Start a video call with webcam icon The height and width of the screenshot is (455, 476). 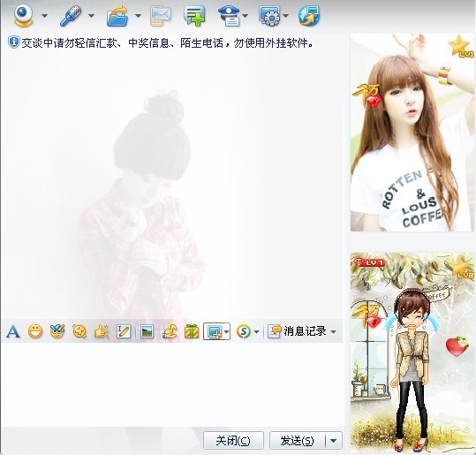point(23,16)
